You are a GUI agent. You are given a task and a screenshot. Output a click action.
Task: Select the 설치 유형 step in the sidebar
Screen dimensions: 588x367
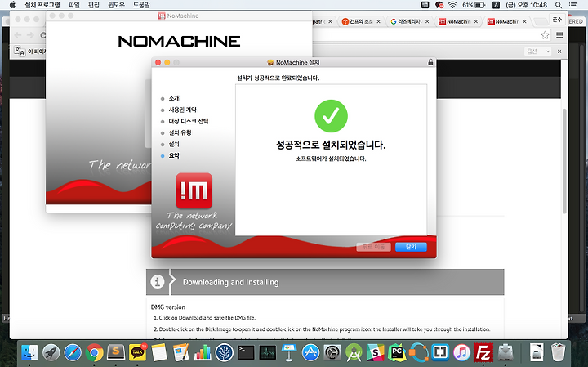coord(180,133)
